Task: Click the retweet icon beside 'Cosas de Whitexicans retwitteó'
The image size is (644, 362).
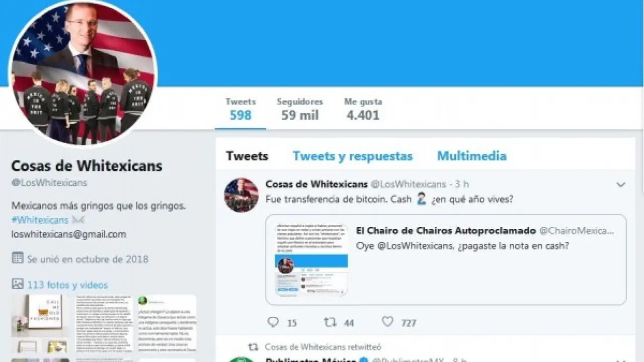Action: pyautogui.click(x=254, y=347)
